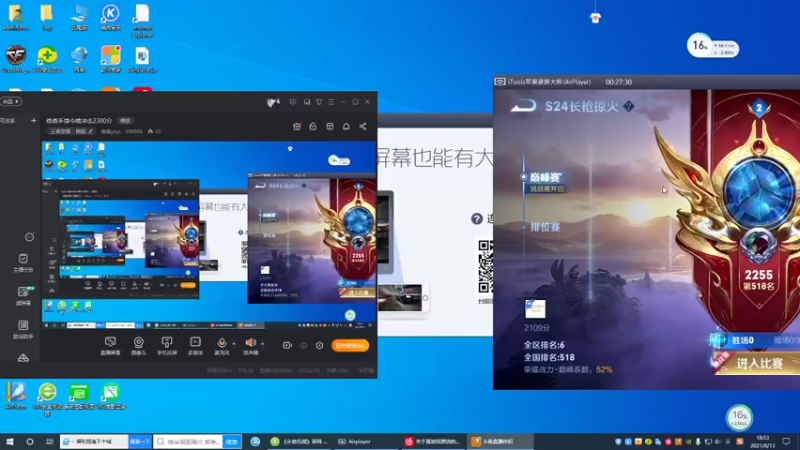This screenshot has height=450, width=800.
Task: Click the QR code in background window
Action: click(486, 267)
